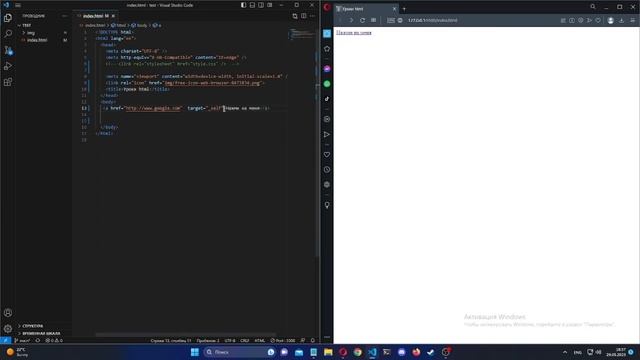Click the a element breadcrumb
This screenshot has width=640, height=360.
tap(157, 25)
